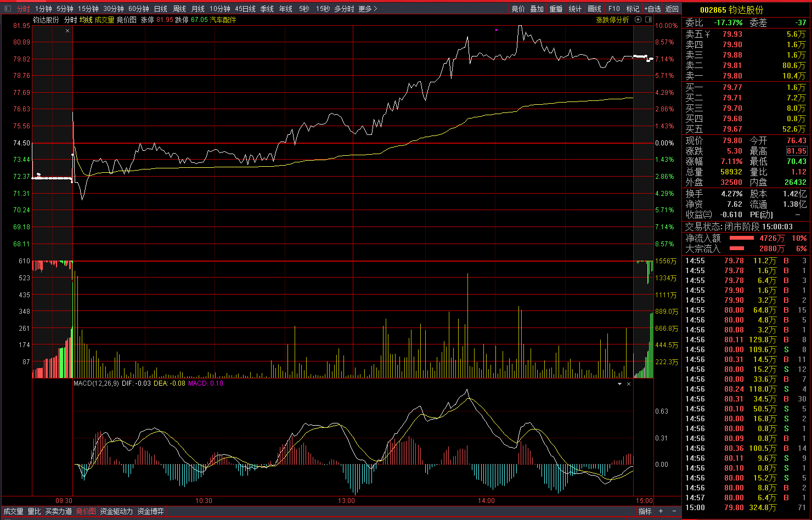Viewport: 812px width, 520px height.
Task: Click the 汽车配件 sector label
Action: click(223, 20)
